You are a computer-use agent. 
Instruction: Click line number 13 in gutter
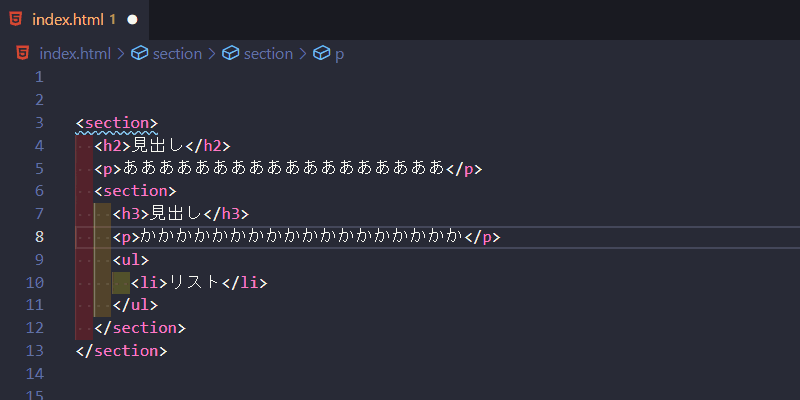coord(35,351)
